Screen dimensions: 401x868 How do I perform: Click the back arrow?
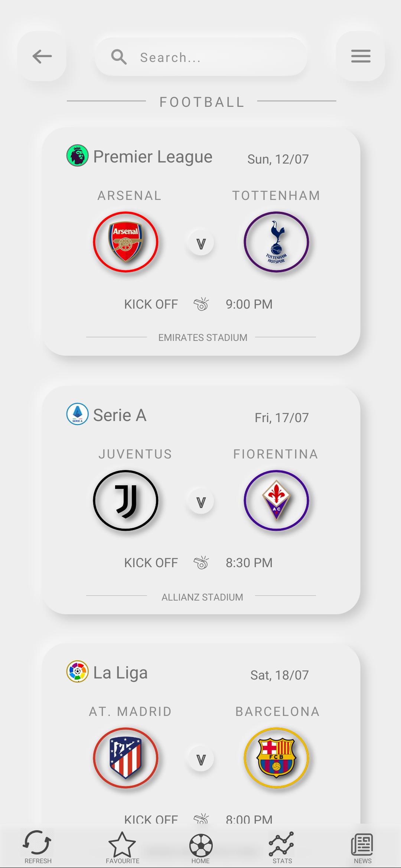click(42, 56)
